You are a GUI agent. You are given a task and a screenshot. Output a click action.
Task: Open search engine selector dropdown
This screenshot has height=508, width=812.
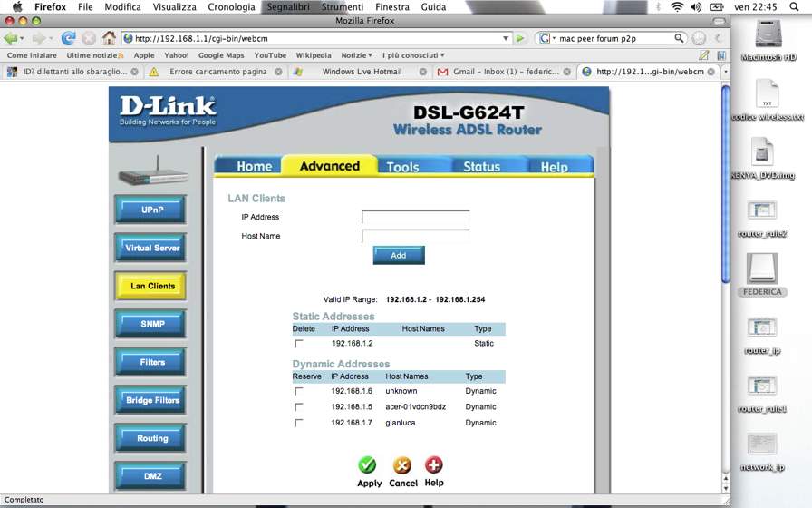(x=554, y=38)
